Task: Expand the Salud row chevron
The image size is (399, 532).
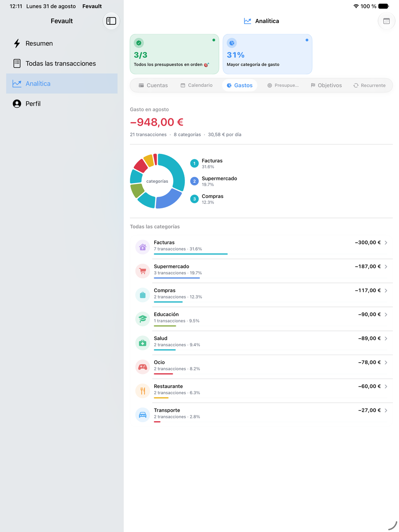Action: 386,338
